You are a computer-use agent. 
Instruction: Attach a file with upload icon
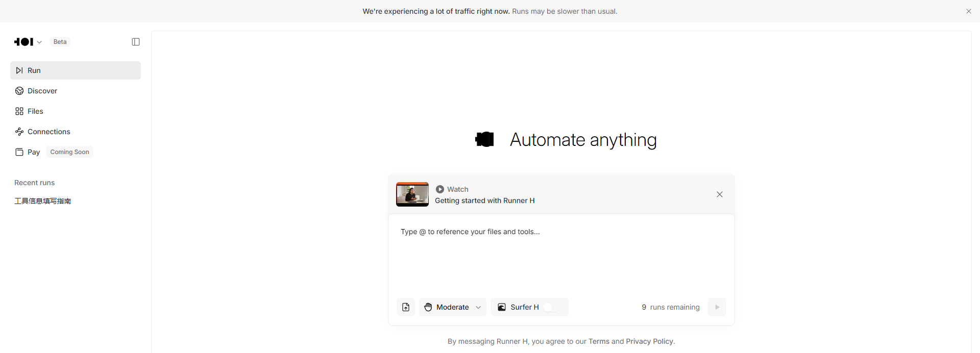(x=406, y=307)
